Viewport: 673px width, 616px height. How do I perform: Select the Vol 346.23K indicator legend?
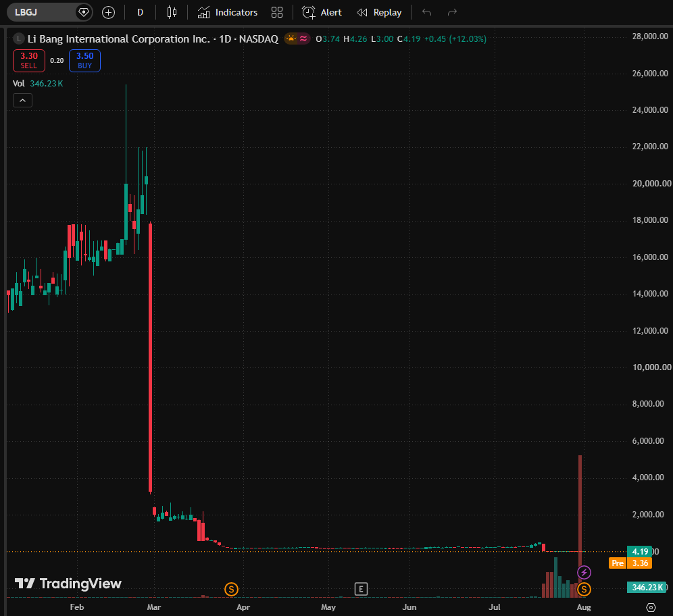coord(38,84)
